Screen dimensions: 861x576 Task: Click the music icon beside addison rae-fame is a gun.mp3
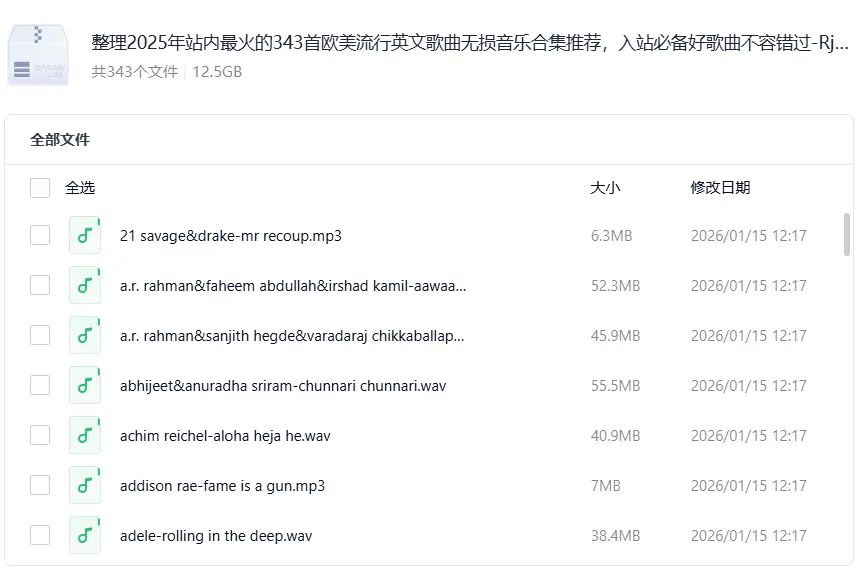[84, 485]
